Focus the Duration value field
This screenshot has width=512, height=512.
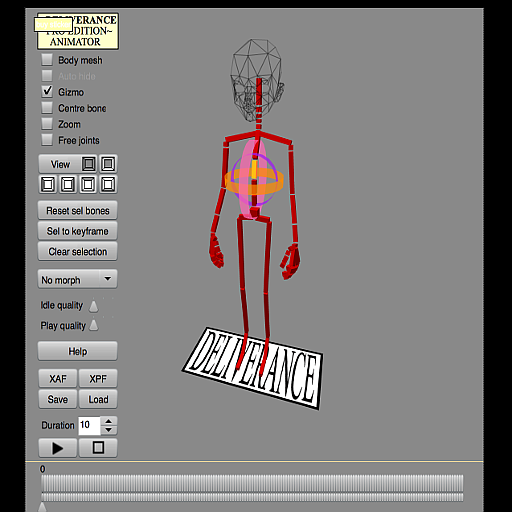pos(89,425)
